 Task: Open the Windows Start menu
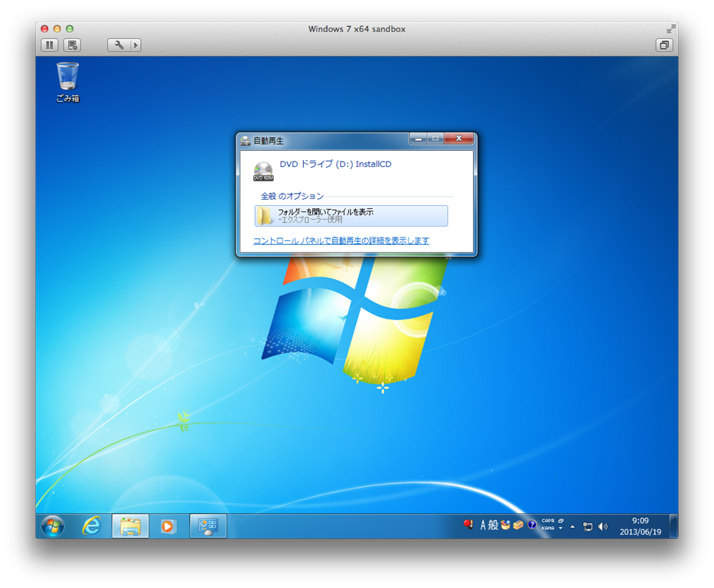point(53,526)
